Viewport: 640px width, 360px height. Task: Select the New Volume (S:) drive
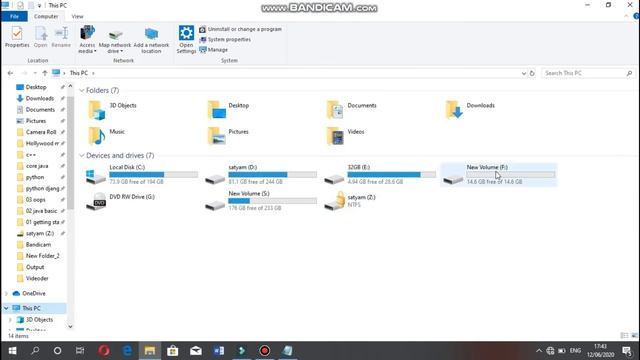click(x=260, y=201)
